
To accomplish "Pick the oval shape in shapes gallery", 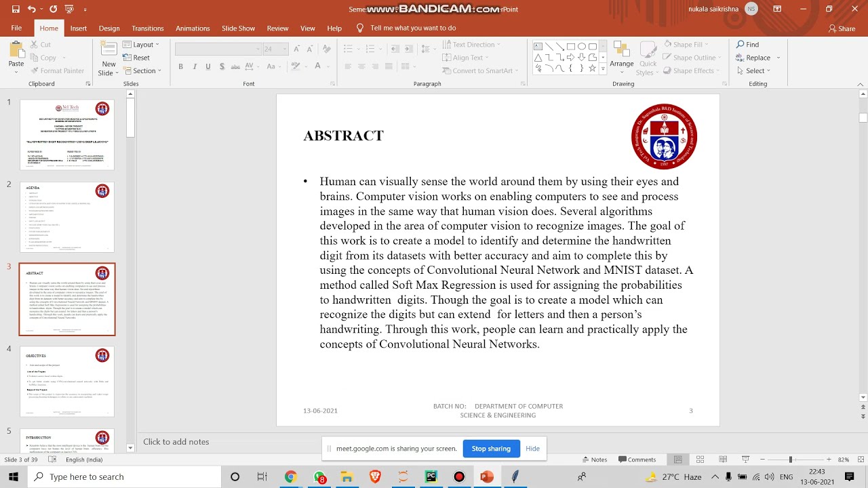I will [x=582, y=46].
